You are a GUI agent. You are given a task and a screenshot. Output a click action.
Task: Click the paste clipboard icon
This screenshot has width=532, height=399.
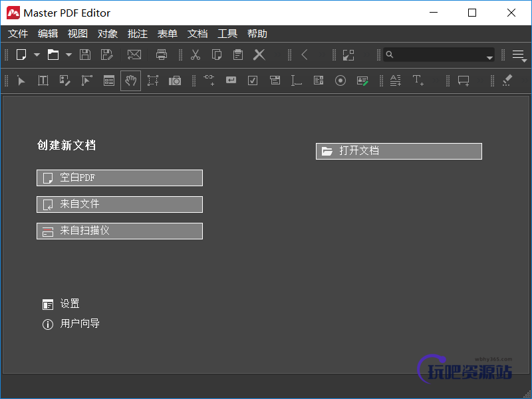238,55
